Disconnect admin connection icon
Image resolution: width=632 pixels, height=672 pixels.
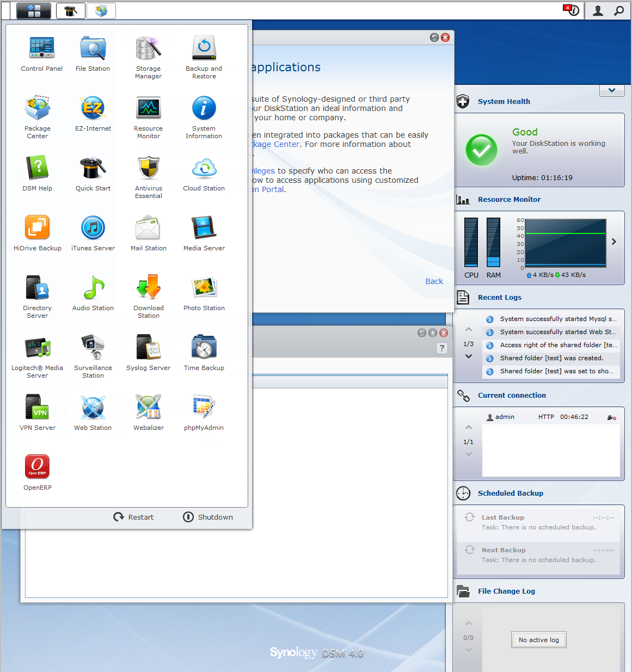pyautogui.click(x=612, y=417)
